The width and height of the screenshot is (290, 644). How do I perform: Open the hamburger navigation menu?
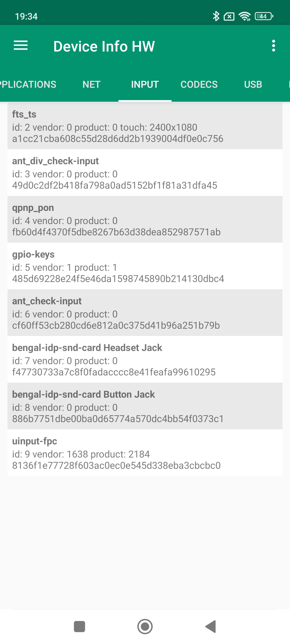coord(21,46)
